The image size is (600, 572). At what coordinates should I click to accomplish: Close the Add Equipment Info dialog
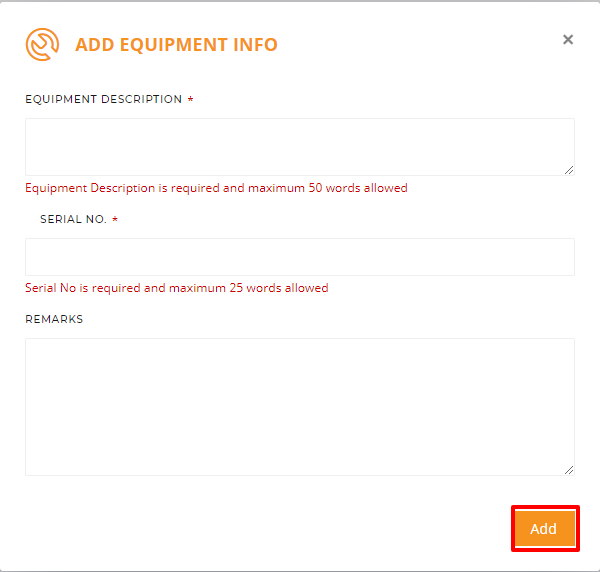(568, 39)
